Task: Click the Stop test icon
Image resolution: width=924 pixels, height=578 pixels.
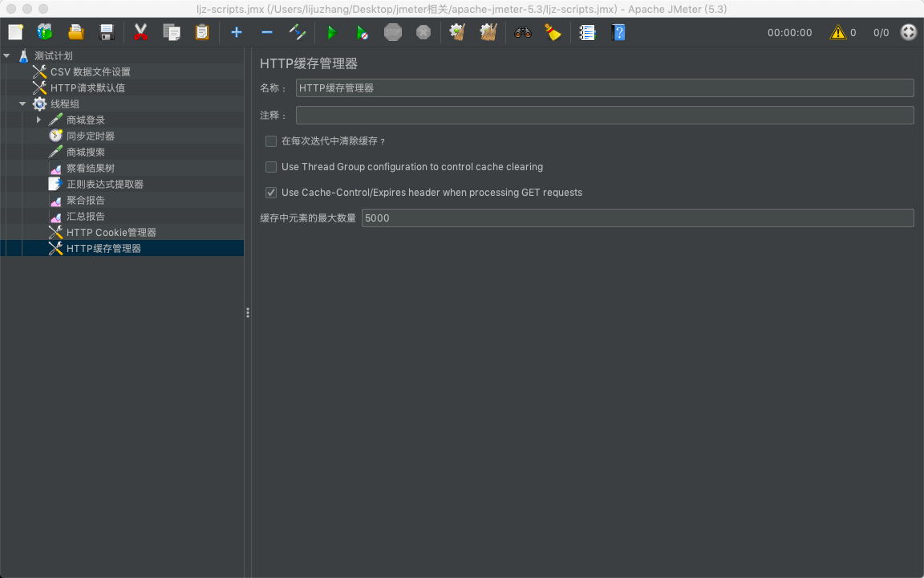Action: [x=393, y=32]
